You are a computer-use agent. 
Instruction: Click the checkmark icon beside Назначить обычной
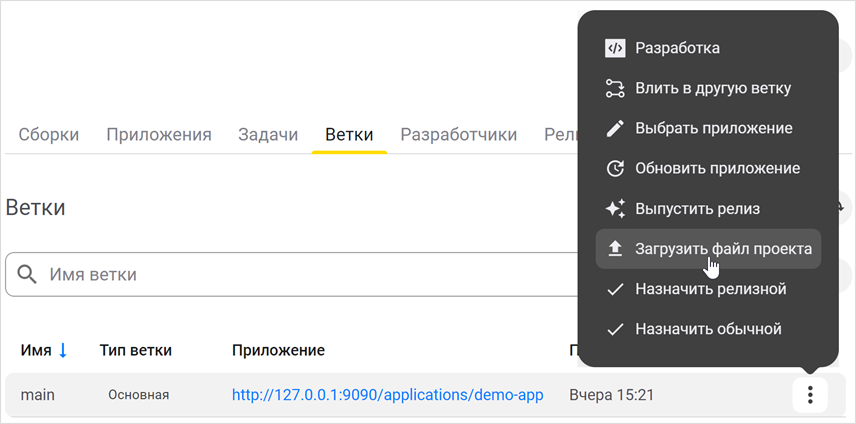[615, 329]
